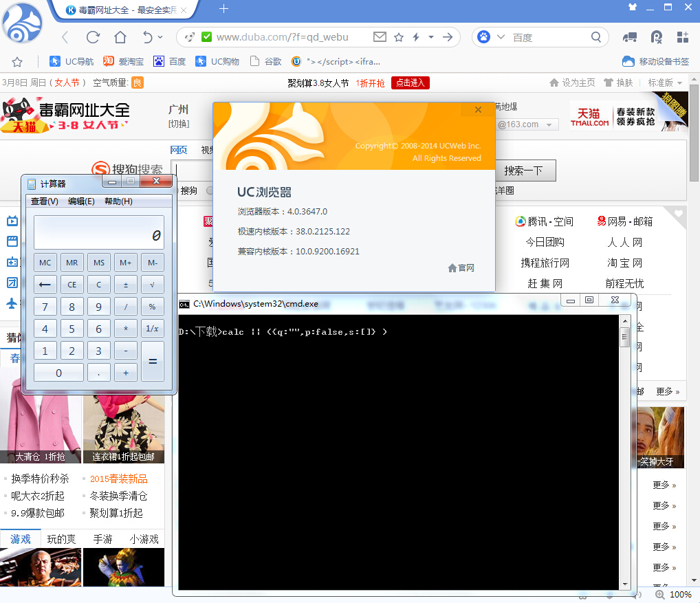Expand dropdown beside lightning icon
This screenshot has width=700, height=603.
coord(431,37)
